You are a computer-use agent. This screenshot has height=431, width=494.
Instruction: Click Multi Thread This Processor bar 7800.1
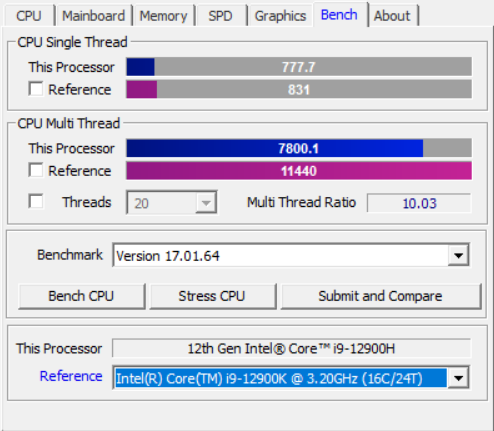299,148
